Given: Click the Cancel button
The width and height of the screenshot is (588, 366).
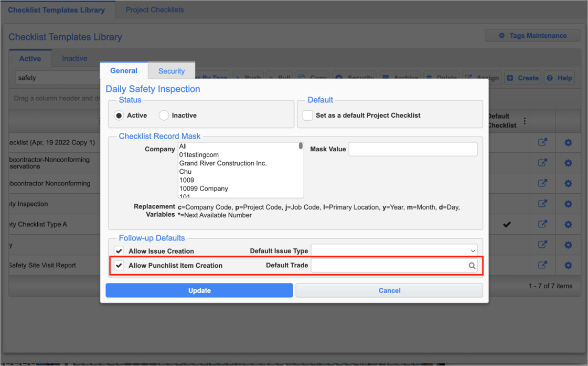Looking at the screenshot, I should (x=389, y=290).
